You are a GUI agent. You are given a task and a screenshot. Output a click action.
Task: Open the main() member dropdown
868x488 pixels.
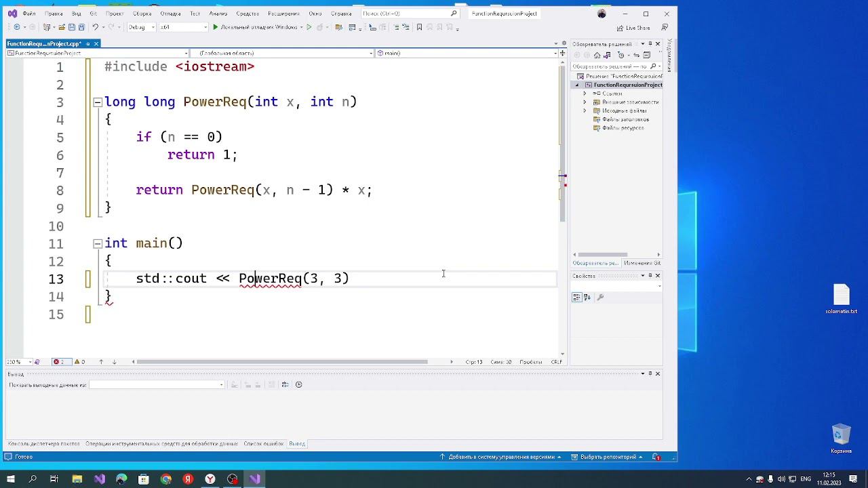point(467,53)
